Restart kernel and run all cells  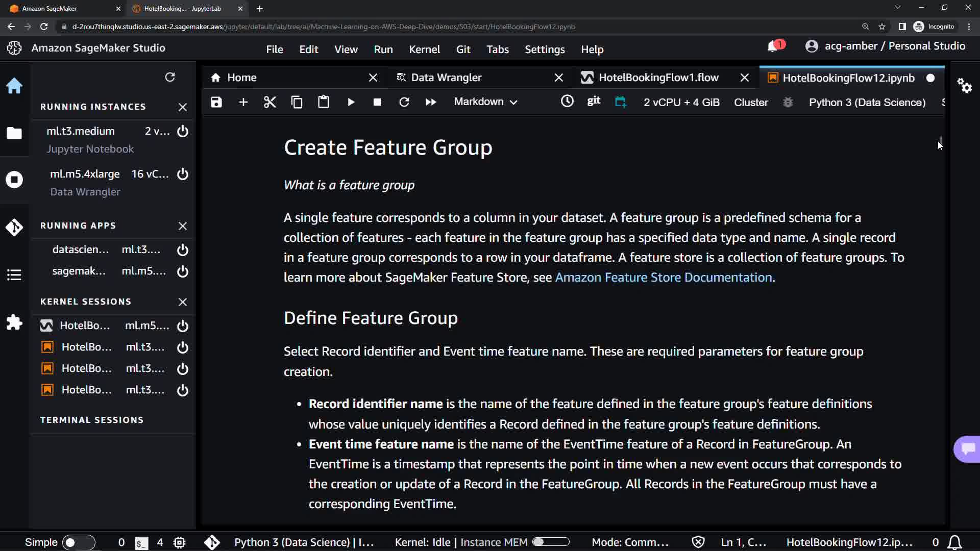[x=431, y=102]
